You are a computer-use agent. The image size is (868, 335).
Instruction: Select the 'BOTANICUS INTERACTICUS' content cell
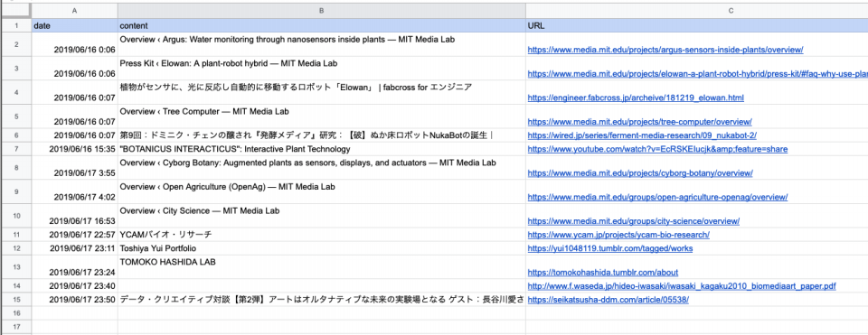[321, 149]
